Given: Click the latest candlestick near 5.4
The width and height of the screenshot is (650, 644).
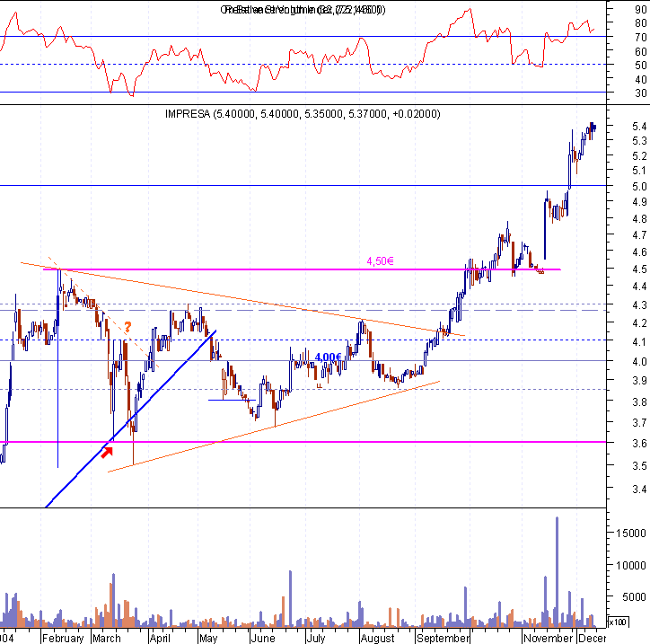Looking at the screenshot, I should (595, 128).
